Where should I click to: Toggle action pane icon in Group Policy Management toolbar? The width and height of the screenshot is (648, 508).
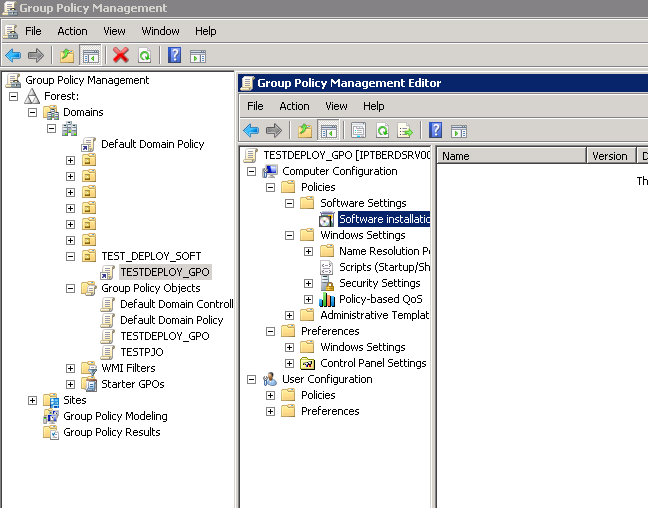[198, 55]
